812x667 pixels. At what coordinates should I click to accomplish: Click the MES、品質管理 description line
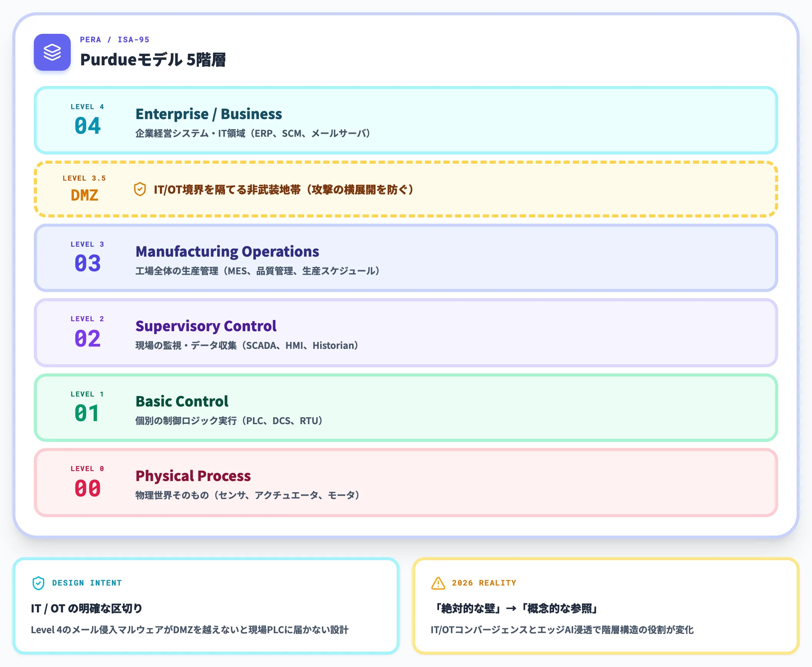pyautogui.click(x=258, y=271)
